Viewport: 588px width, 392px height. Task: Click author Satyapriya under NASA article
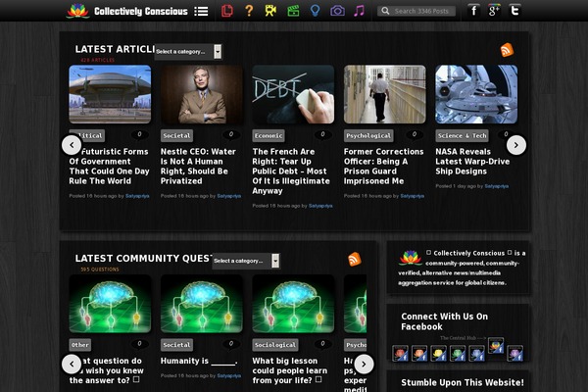click(x=497, y=186)
